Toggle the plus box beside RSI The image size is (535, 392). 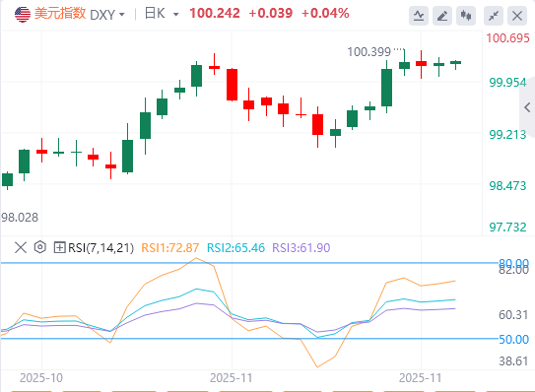(x=59, y=247)
